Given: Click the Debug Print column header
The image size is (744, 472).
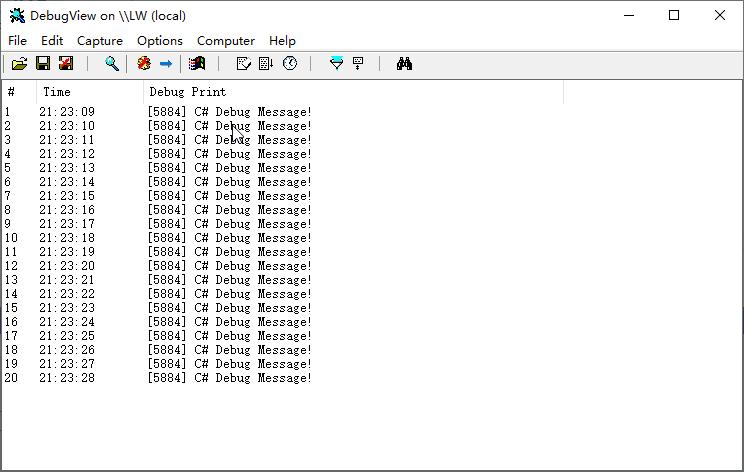Looking at the screenshot, I should pyautogui.click(x=353, y=92).
